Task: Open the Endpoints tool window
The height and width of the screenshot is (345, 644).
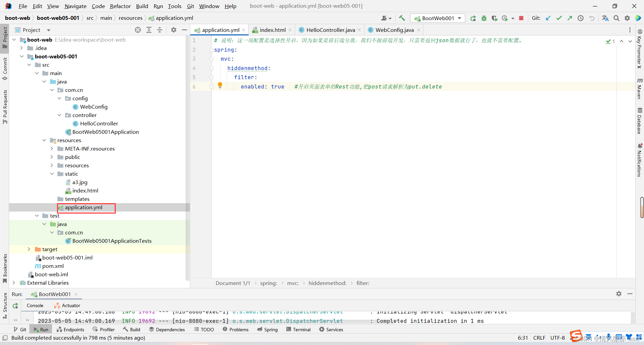Action: [x=70, y=330]
